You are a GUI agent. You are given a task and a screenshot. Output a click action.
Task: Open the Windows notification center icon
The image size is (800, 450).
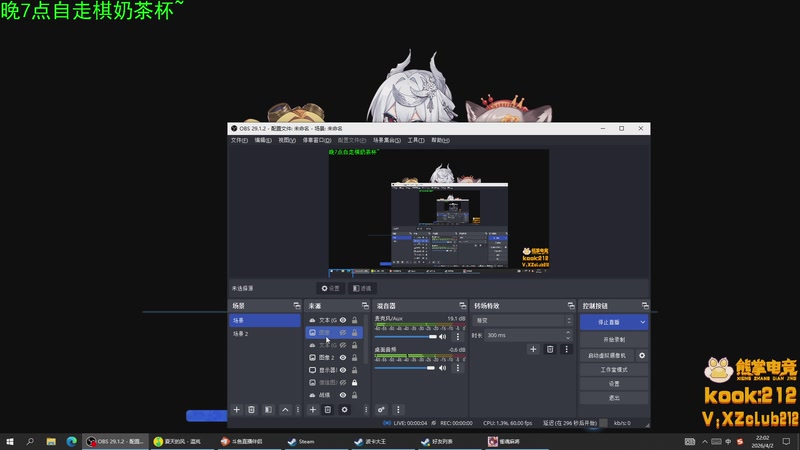pos(786,441)
